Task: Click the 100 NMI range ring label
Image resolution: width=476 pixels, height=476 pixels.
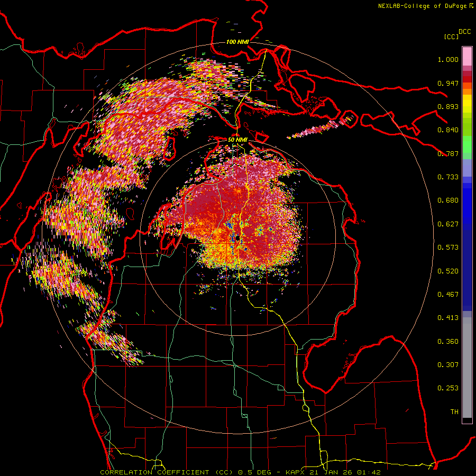Action: click(x=237, y=42)
